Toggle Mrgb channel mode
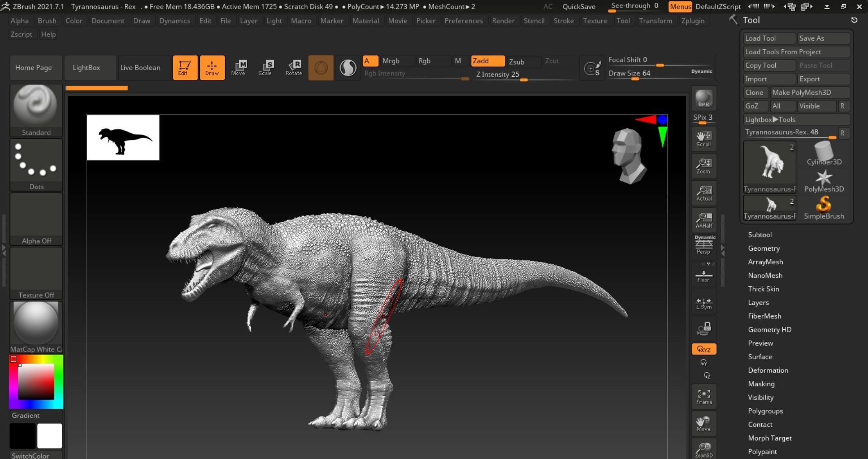Screen dimensions: 868x459 [397, 61]
